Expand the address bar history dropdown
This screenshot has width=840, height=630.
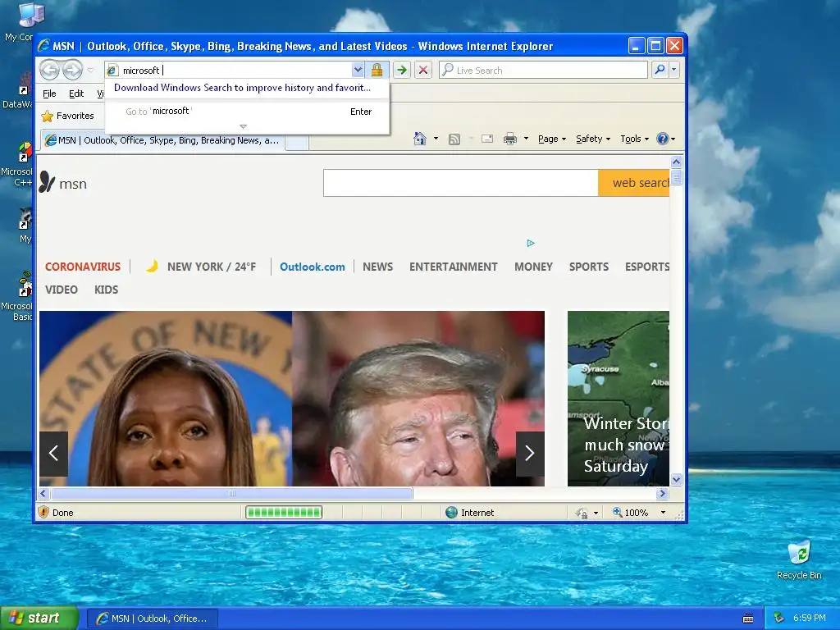[x=358, y=70]
